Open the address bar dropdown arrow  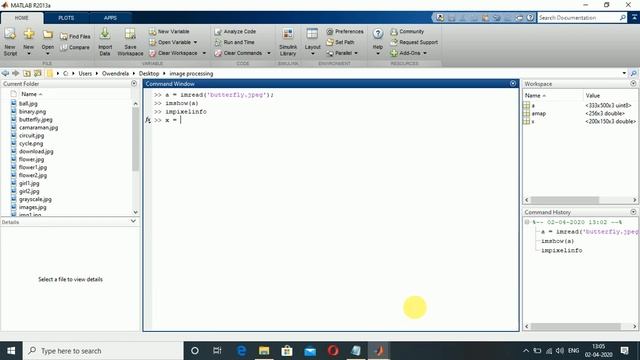(624, 73)
